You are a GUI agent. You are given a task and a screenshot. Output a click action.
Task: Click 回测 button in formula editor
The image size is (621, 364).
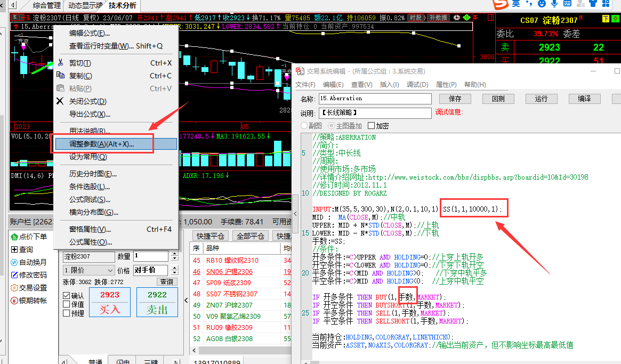coord(498,99)
